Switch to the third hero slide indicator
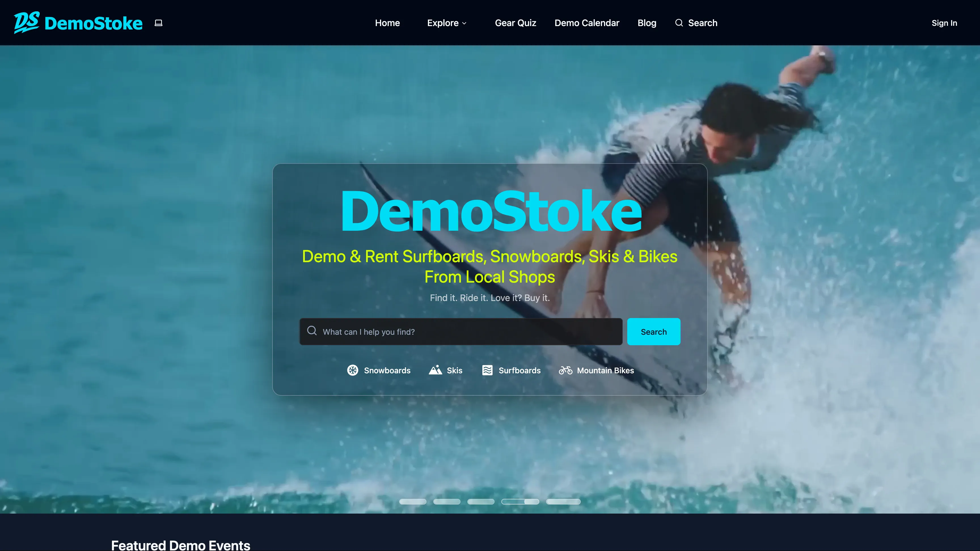This screenshot has width=980, height=551. tap(480, 502)
